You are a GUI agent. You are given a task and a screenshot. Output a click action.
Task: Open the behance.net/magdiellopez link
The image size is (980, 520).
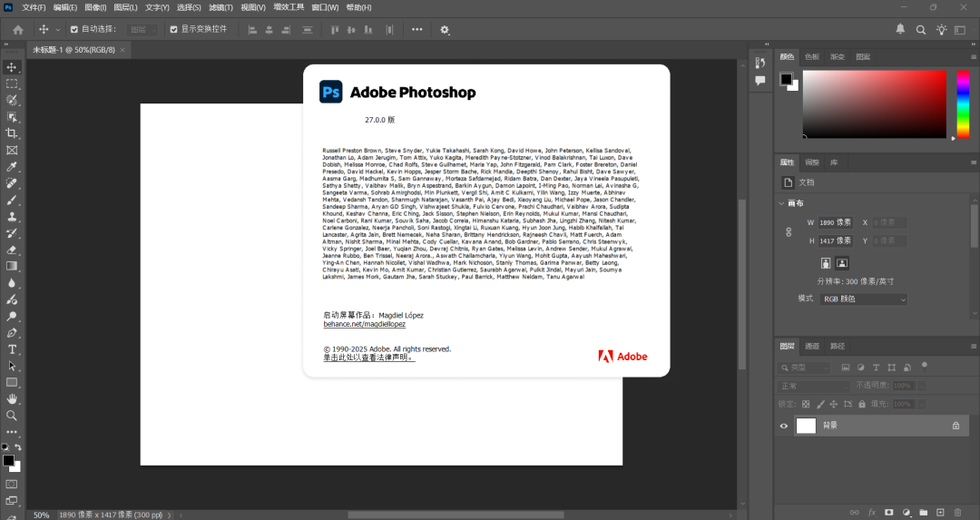(364, 324)
